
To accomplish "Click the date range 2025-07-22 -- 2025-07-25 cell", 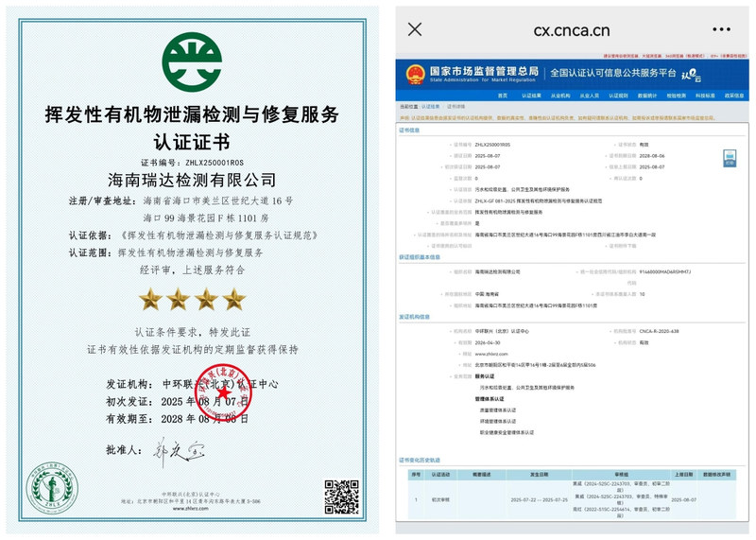I will 539,500.
